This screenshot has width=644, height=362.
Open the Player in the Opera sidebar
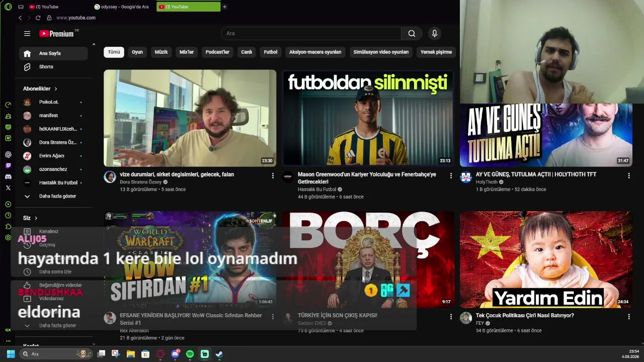point(8,204)
